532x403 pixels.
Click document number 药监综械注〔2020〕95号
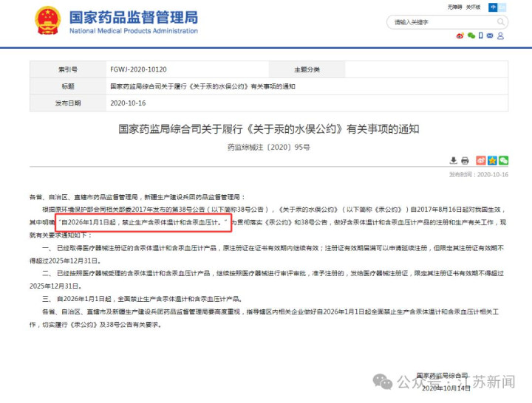pyautogui.click(x=269, y=147)
